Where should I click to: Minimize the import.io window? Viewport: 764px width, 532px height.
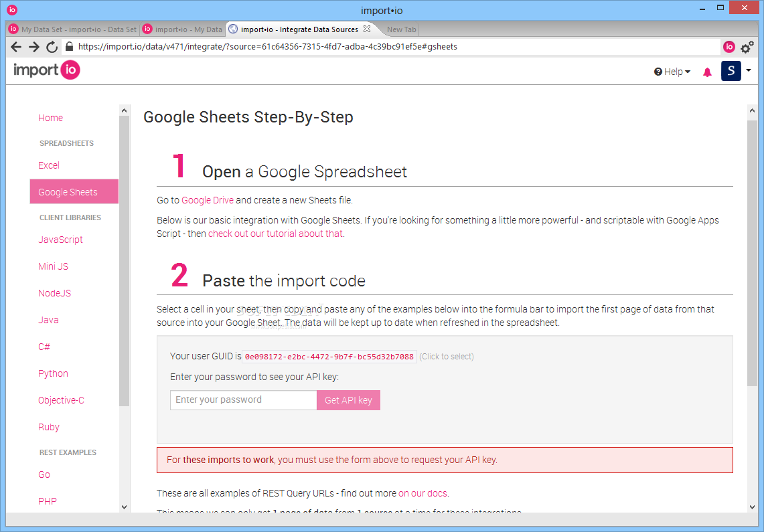(x=702, y=9)
